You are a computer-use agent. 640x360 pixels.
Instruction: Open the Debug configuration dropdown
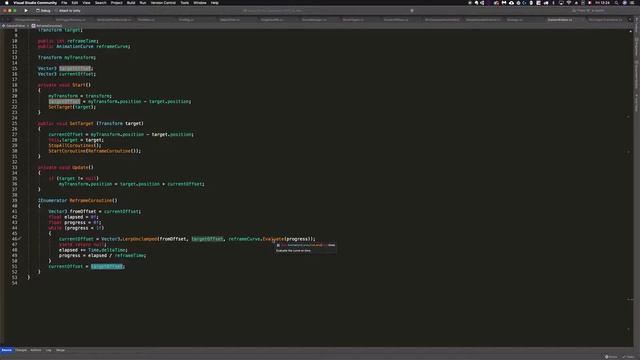pyautogui.click(x=43, y=11)
